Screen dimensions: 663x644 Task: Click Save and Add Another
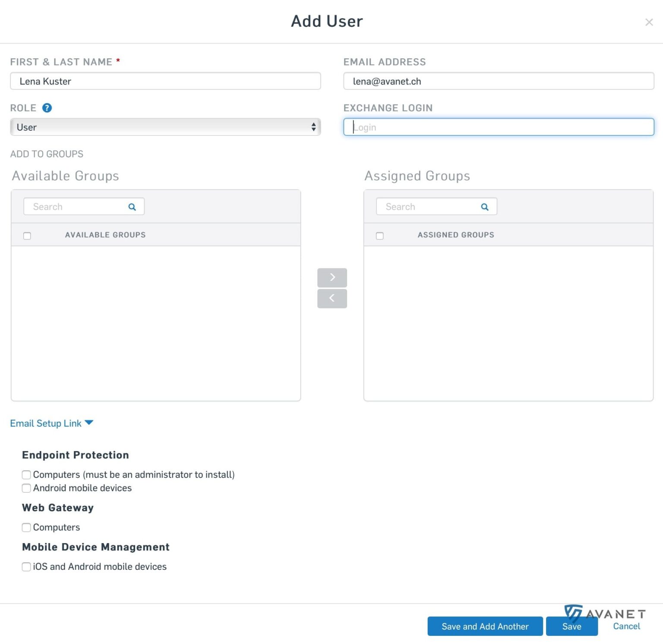pyautogui.click(x=485, y=626)
